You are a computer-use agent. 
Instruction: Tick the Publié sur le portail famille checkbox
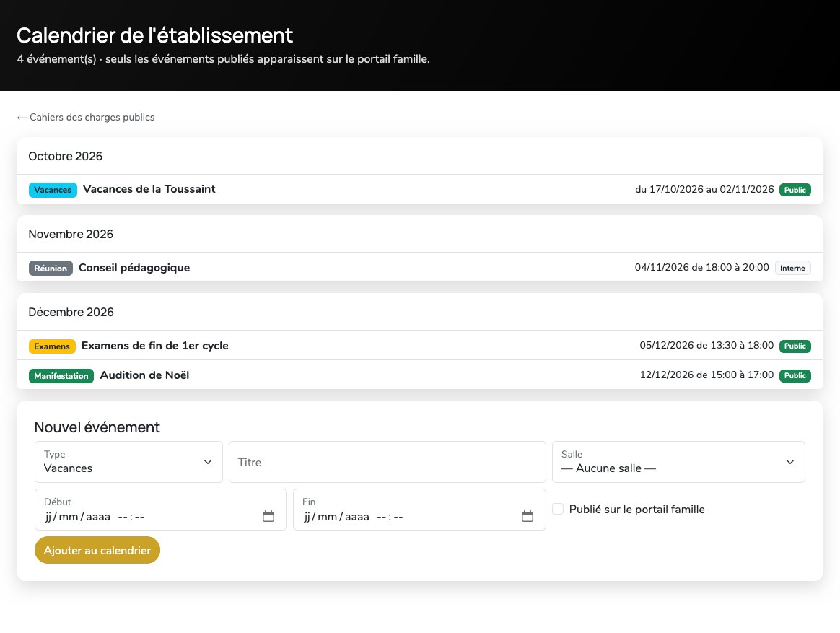[x=558, y=509]
